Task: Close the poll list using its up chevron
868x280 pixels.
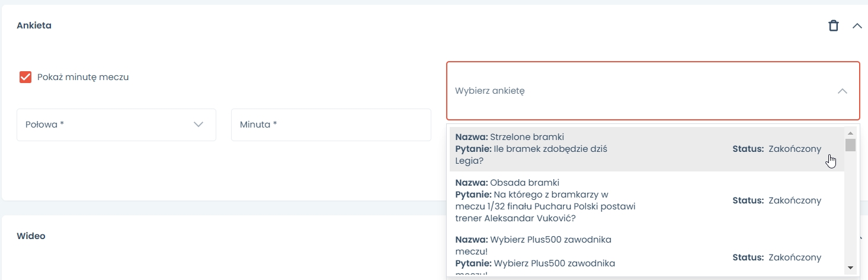Action: click(x=842, y=91)
